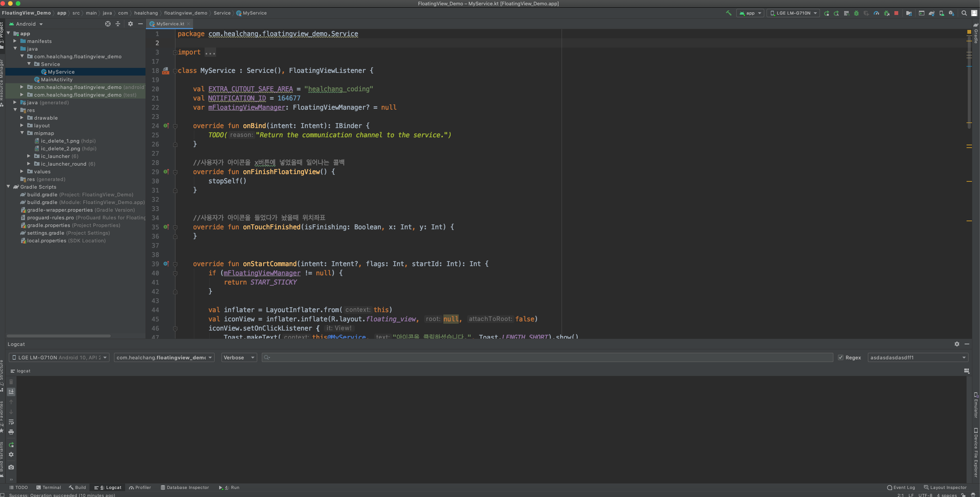Open the Profiler tab at the bottom
This screenshot has height=497, width=980.
click(140, 487)
